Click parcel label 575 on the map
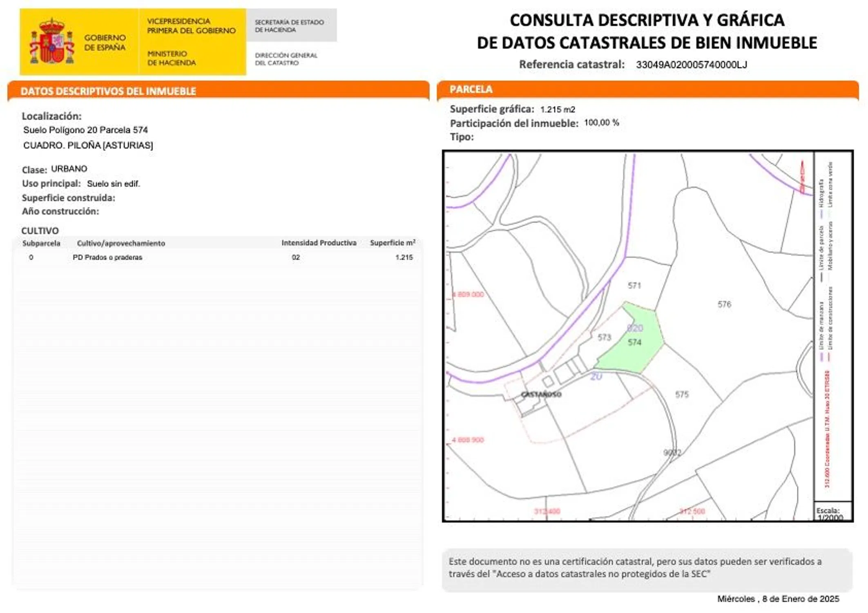This screenshot has width=868, height=613. tap(682, 394)
